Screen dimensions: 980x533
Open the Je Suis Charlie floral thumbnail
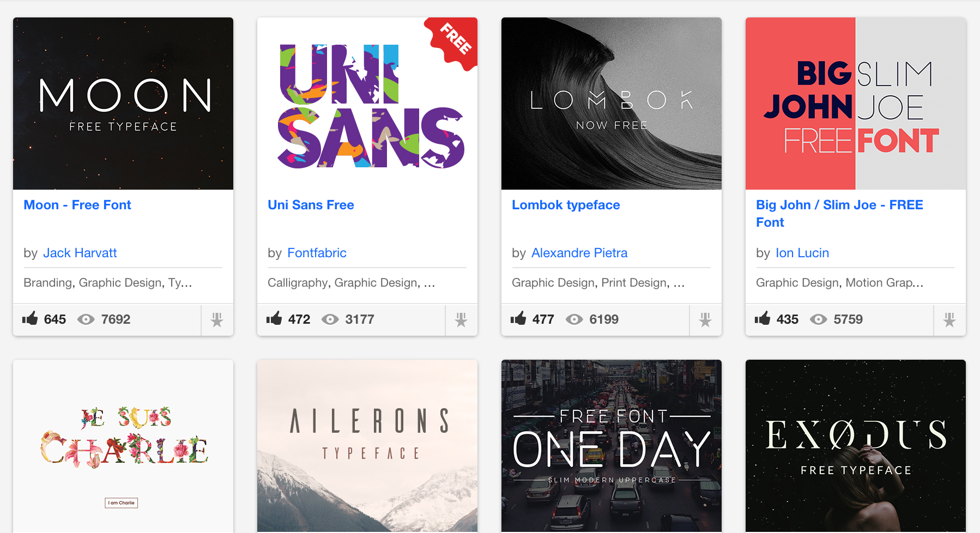123,446
